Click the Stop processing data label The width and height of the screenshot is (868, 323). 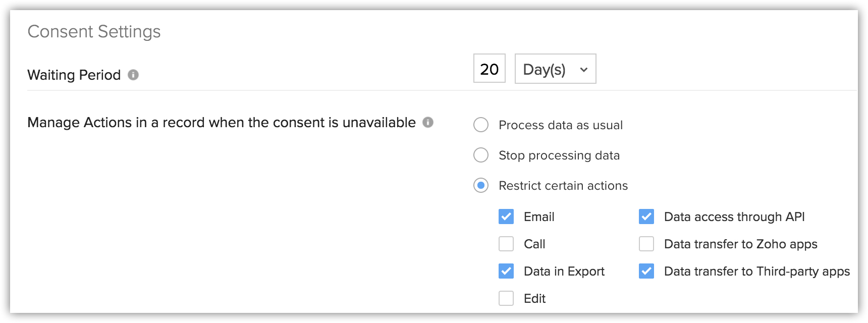tap(559, 155)
